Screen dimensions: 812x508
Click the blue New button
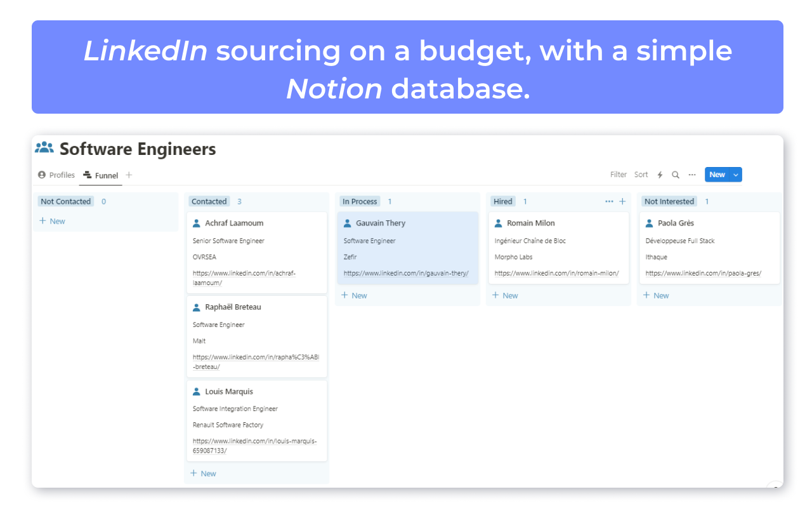click(x=717, y=175)
